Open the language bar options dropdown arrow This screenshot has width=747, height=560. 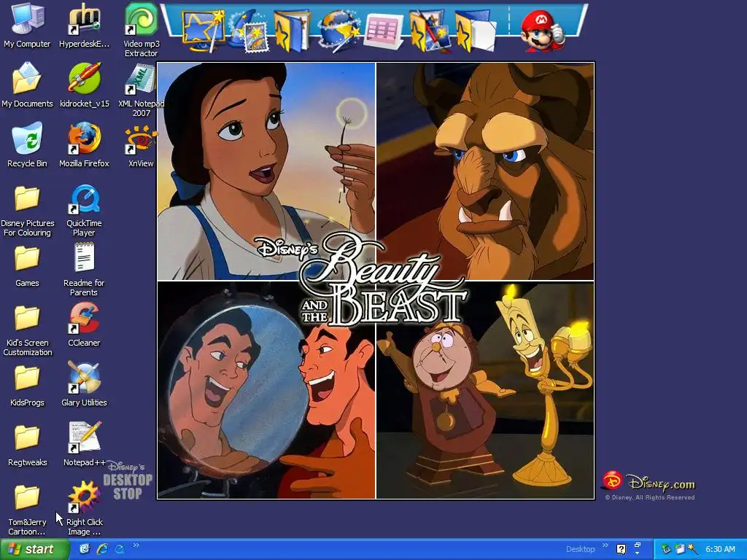pyautogui.click(x=638, y=553)
